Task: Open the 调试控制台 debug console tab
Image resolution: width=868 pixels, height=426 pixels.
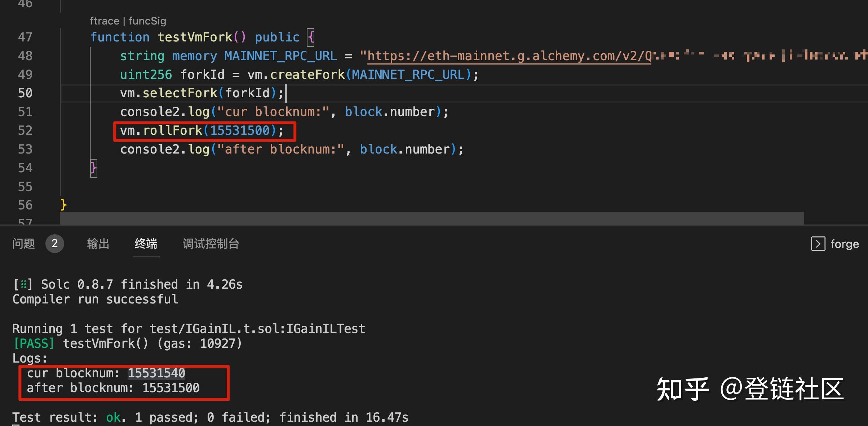Action: pos(211,244)
